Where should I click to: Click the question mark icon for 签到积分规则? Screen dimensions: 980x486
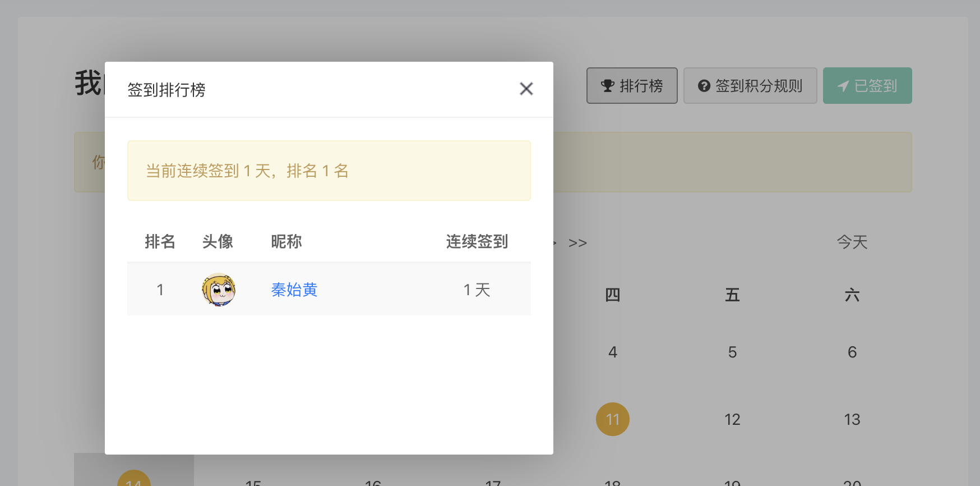(x=704, y=86)
